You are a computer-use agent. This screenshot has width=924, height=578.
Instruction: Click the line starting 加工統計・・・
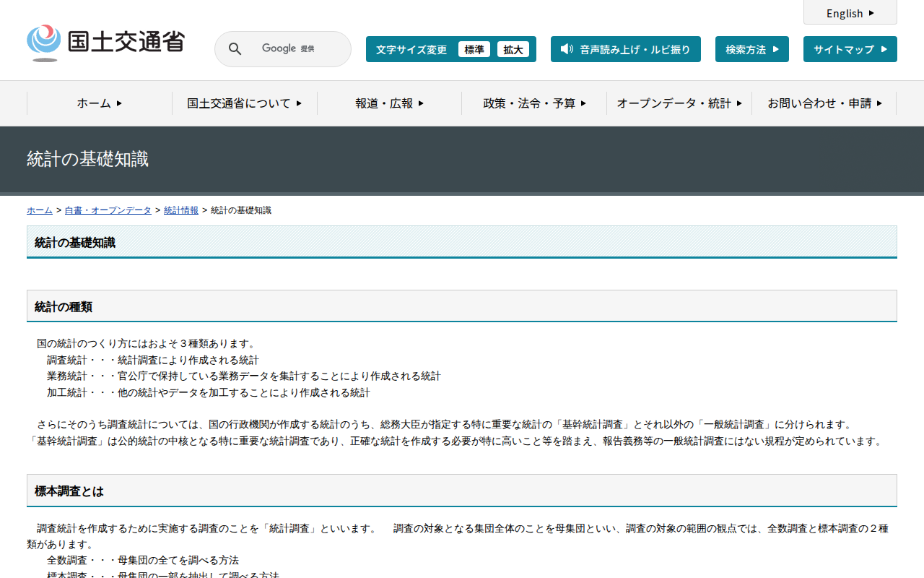pos(209,393)
